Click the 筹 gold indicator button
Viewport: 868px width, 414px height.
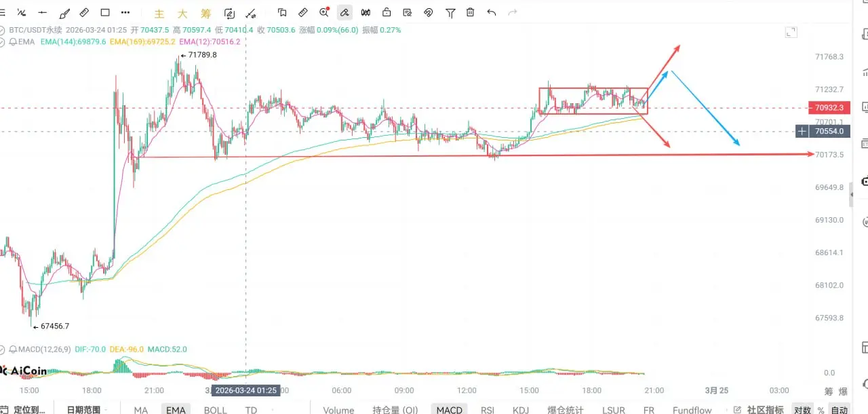tap(205, 14)
